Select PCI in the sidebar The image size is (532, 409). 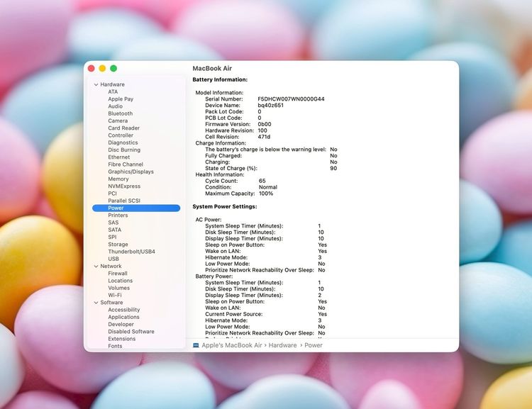[112, 194]
